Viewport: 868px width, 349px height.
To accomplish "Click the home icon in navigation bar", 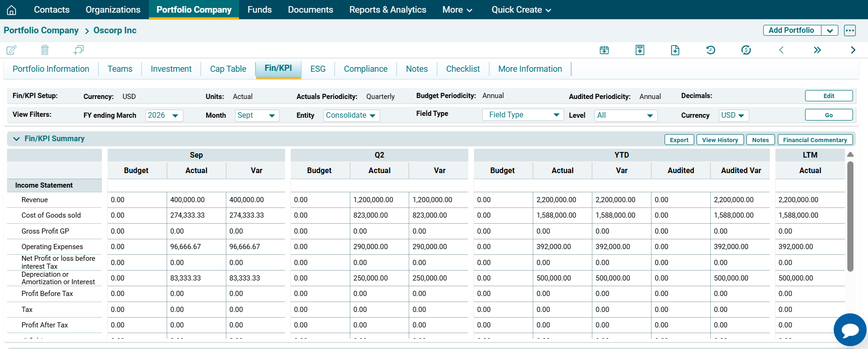I will coord(11,10).
